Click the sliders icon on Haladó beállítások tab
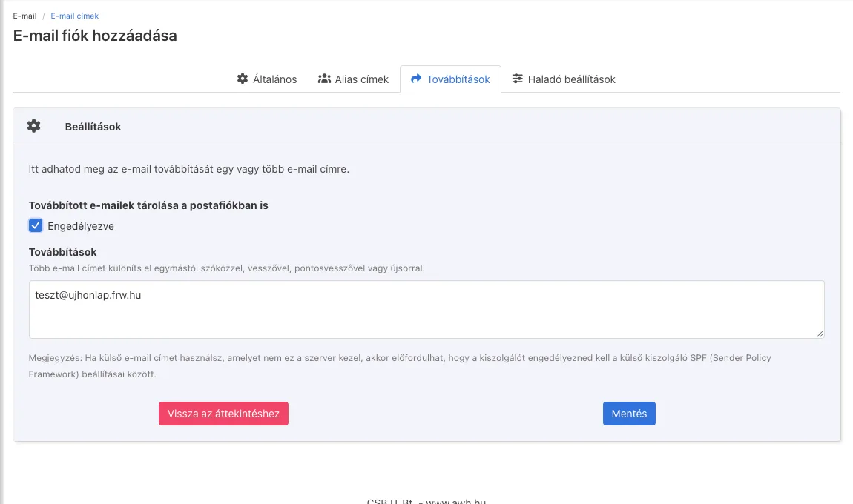 pos(517,79)
